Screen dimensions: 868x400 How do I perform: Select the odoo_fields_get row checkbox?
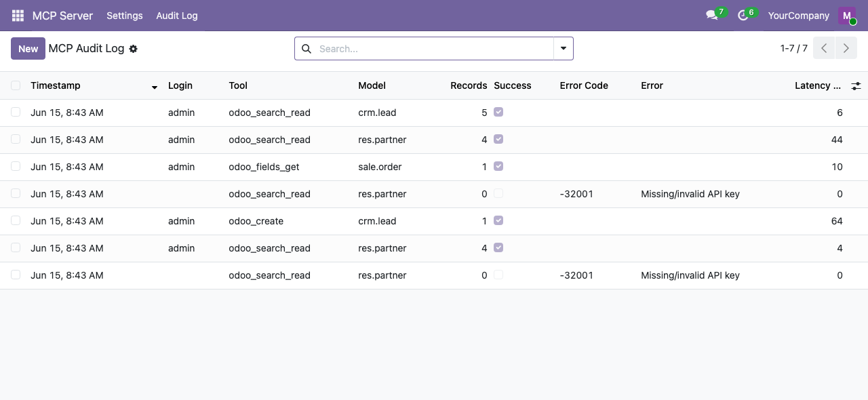click(x=16, y=166)
